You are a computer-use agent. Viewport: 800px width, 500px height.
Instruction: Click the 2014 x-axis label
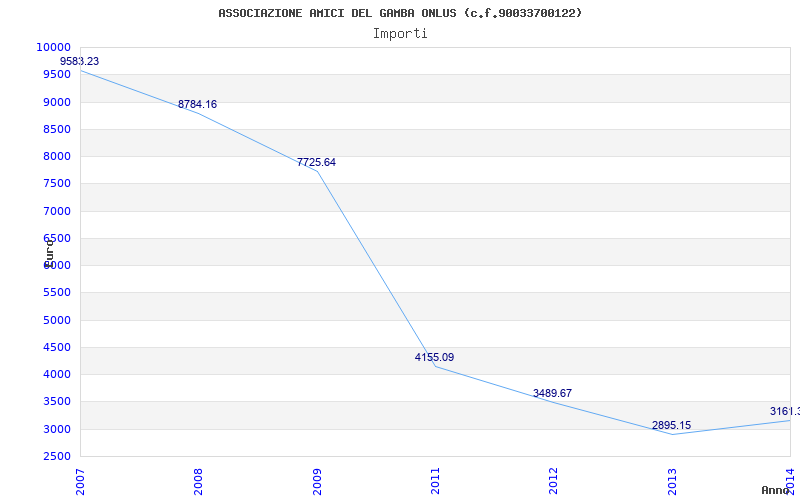[790, 481]
